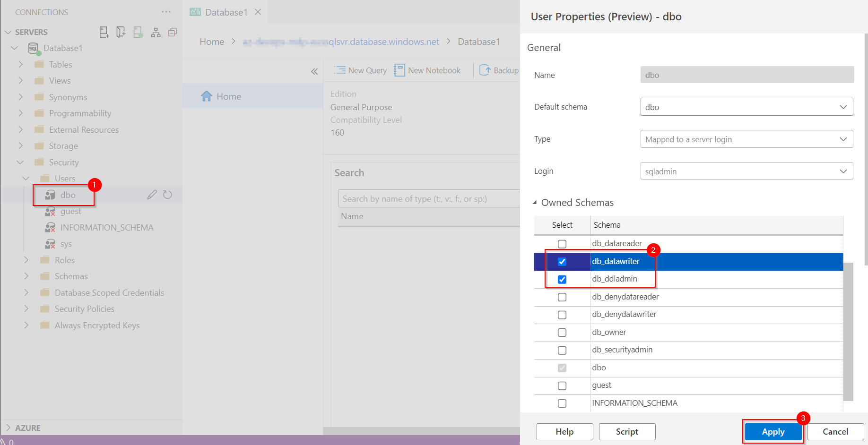Start a new deployment from the Servers toolbar

138,32
